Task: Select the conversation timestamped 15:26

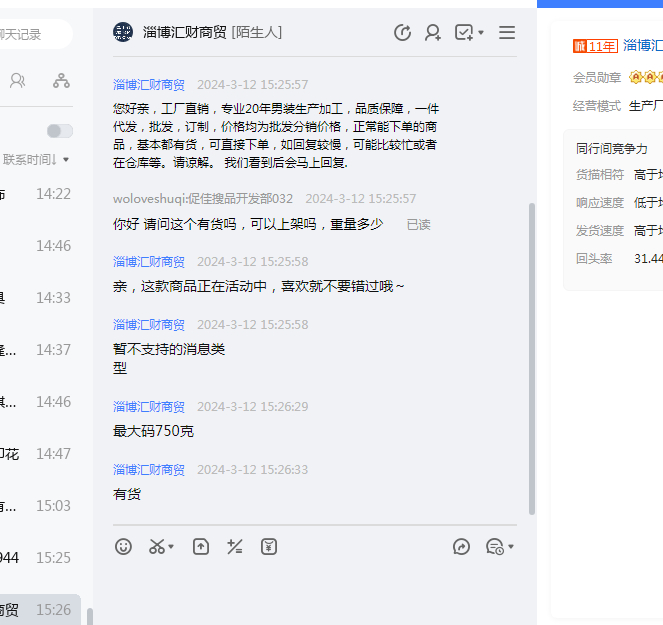Action: [40, 609]
